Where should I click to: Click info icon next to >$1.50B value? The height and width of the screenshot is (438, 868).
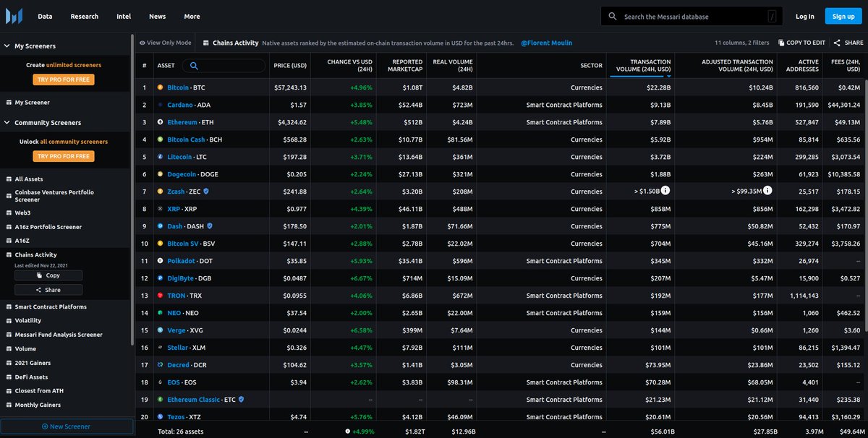point(665,192)
